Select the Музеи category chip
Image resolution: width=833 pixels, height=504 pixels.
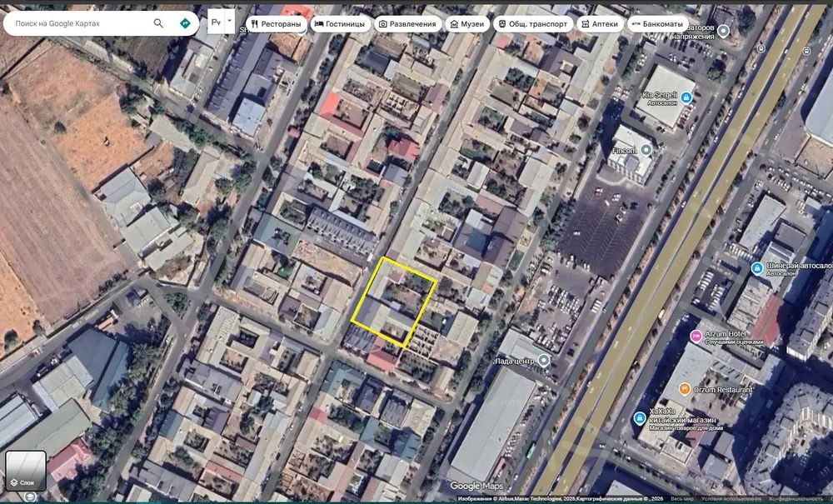click(x=467, y=24)
